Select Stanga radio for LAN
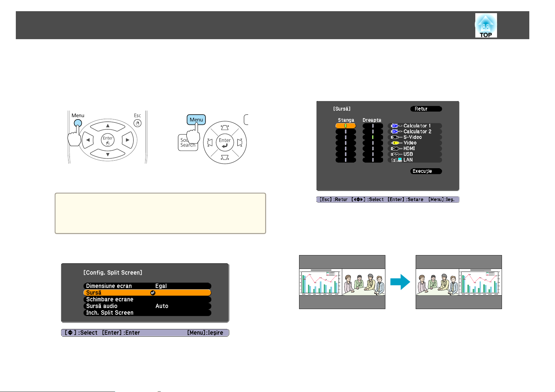Image resolution: width=555 pixels, height=392 pixels. 346,160
